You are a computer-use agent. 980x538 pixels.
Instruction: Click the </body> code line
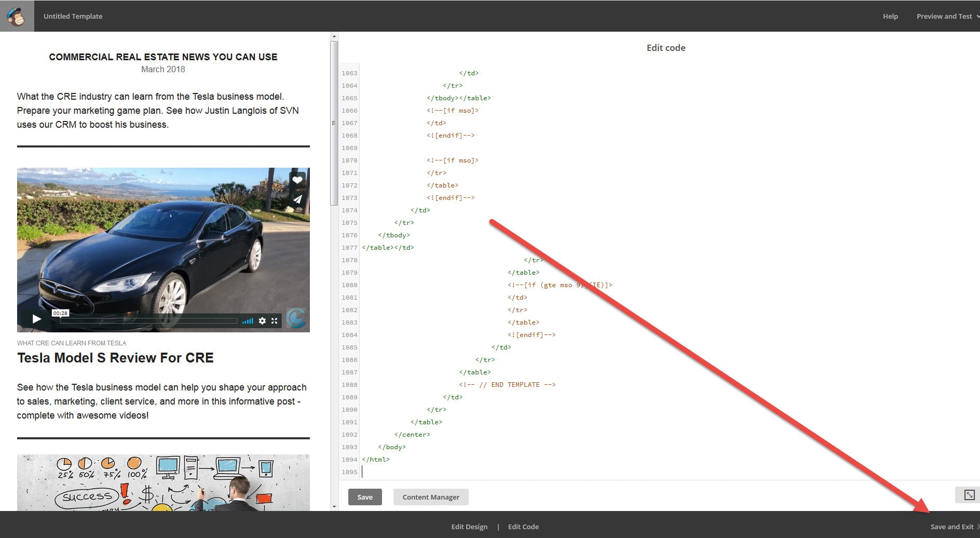point(392,447)
